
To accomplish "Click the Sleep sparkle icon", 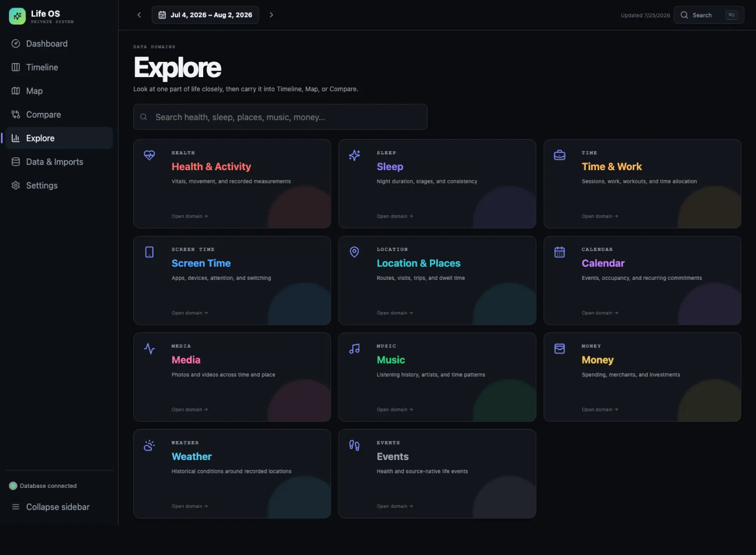I will [x=354, y=155].
